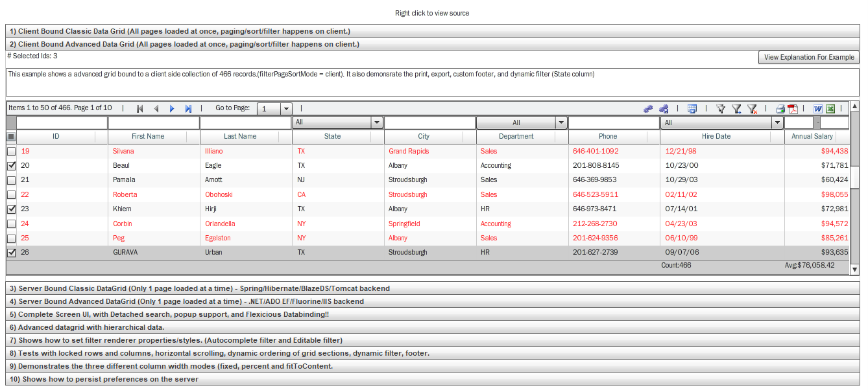Expand section 5 Complete Screen UI
Viewport: 868px width, 392px height.
[x=433, y=314]
